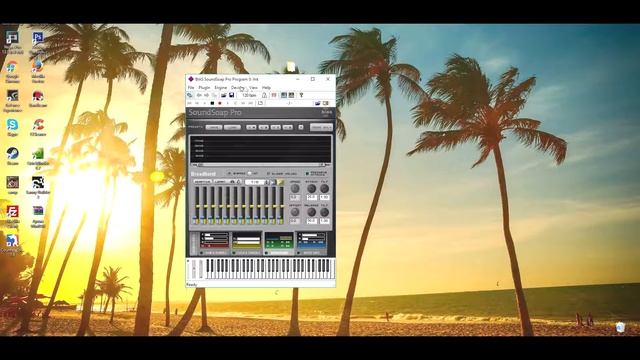
Task: Open the Help menu
Action: click(266, 88)
